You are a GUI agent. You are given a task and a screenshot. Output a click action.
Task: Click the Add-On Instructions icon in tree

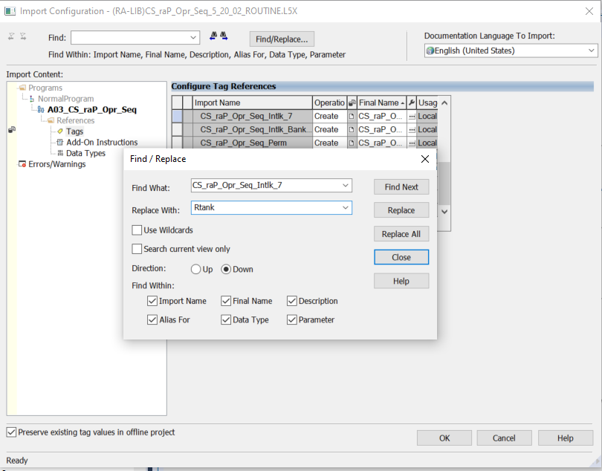tap(60, 142)
